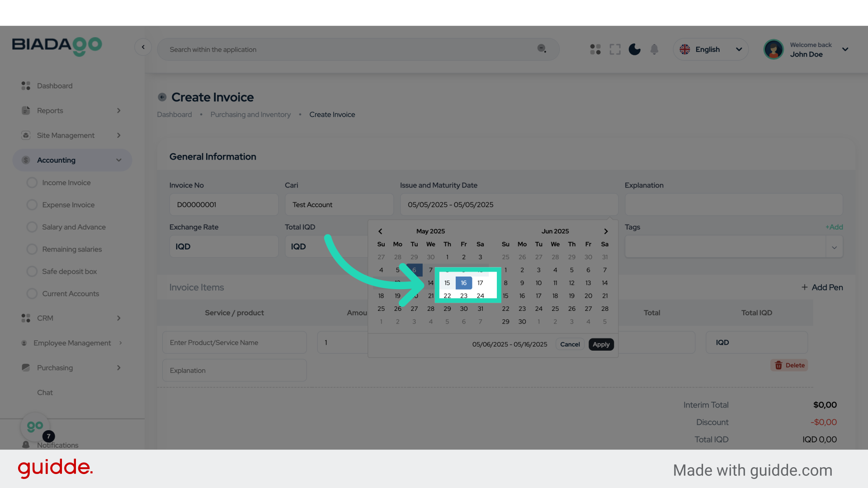Select Expense Invoice radio item
This screenshot has width=868, height=488.
pos(32,205)
